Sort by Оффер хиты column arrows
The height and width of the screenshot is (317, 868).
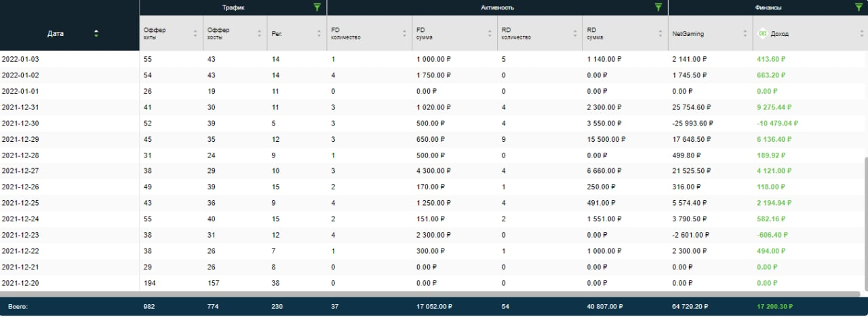[197, 33]
